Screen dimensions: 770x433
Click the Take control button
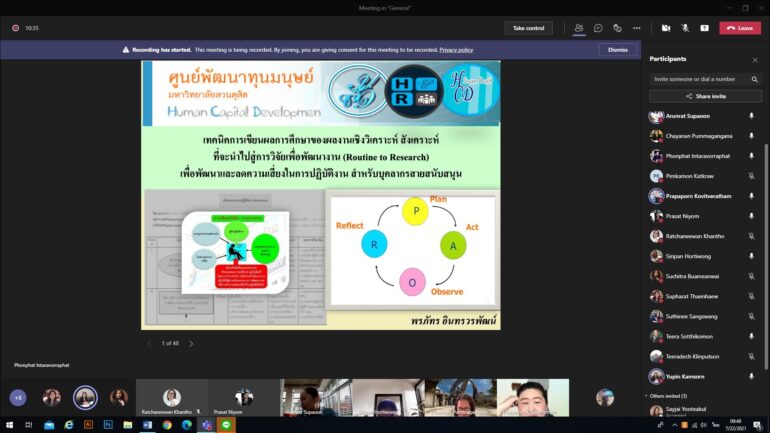pos(528,28)
